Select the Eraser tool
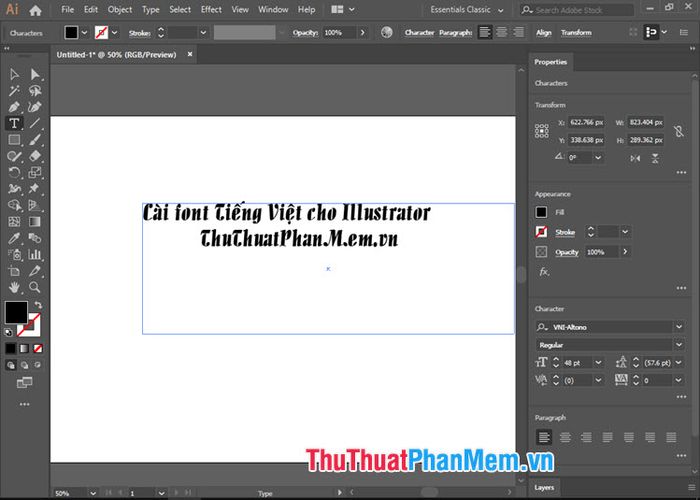Image resolution: width=700 pixels, height=500 pixels. 35,156
